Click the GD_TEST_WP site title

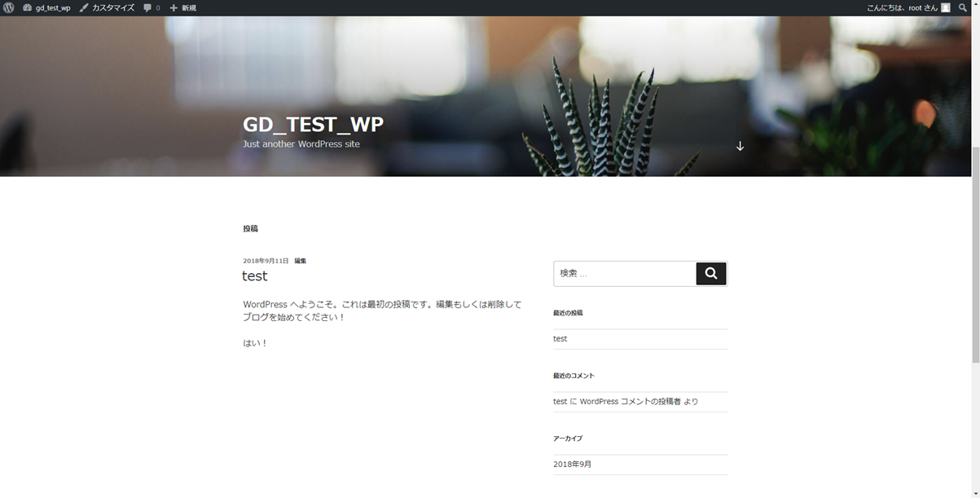pos(313,124)
